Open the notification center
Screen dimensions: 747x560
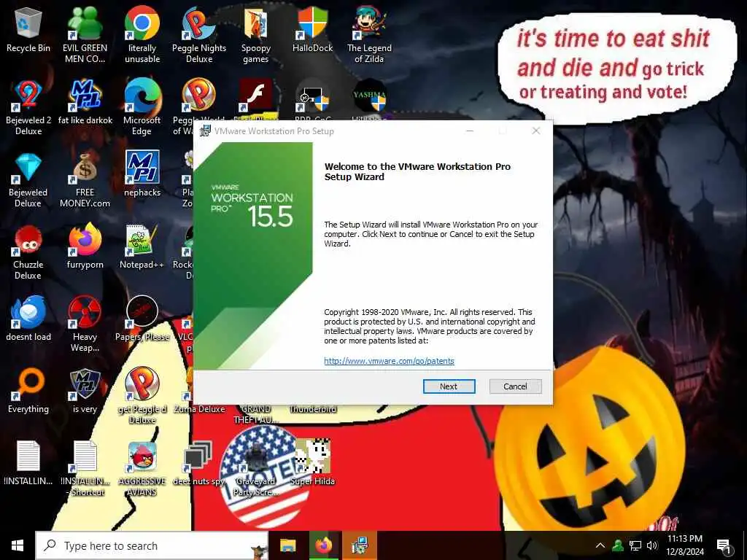724,545
